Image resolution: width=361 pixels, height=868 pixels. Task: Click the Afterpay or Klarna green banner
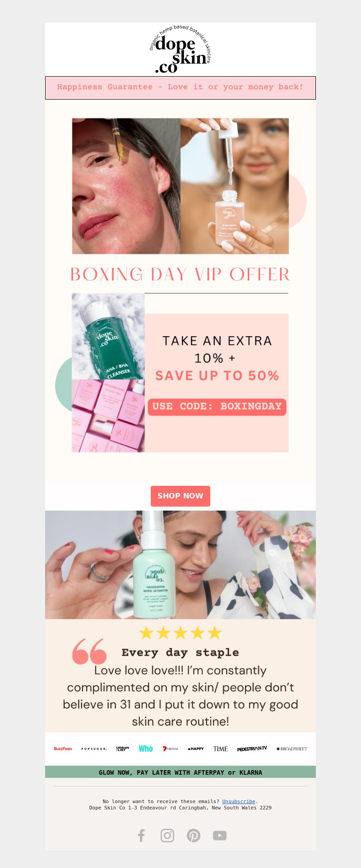coord(180,772)
